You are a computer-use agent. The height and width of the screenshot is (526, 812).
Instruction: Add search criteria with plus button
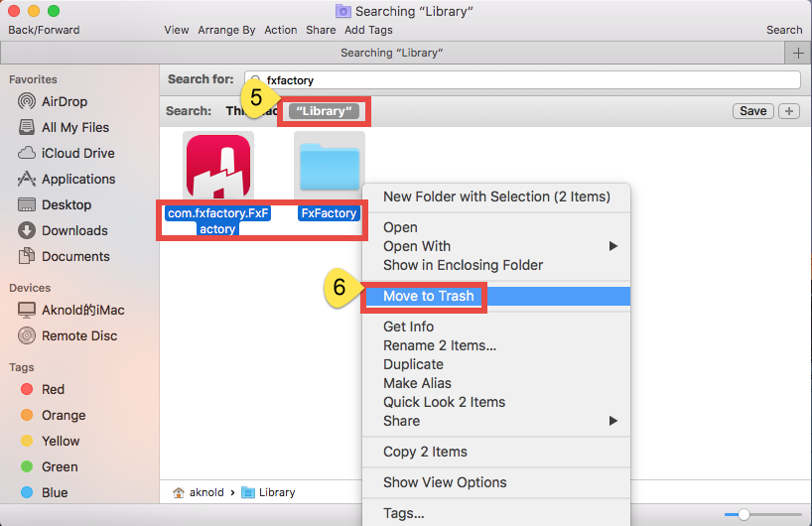coord(789,111)
